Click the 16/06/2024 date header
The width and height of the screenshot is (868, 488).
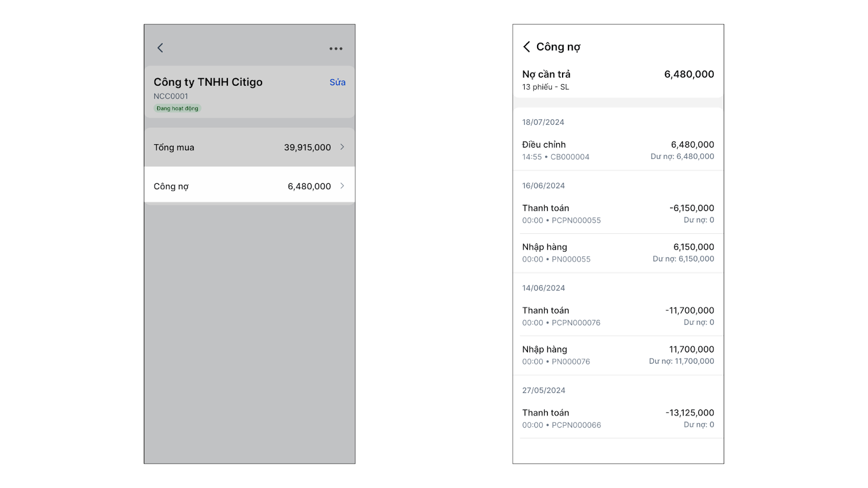544,186
